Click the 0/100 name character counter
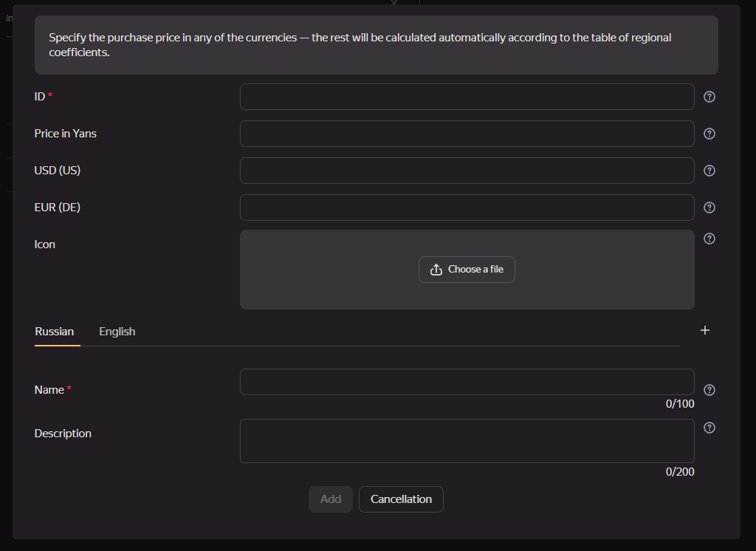The image size is (756, 551). [680, 404]
